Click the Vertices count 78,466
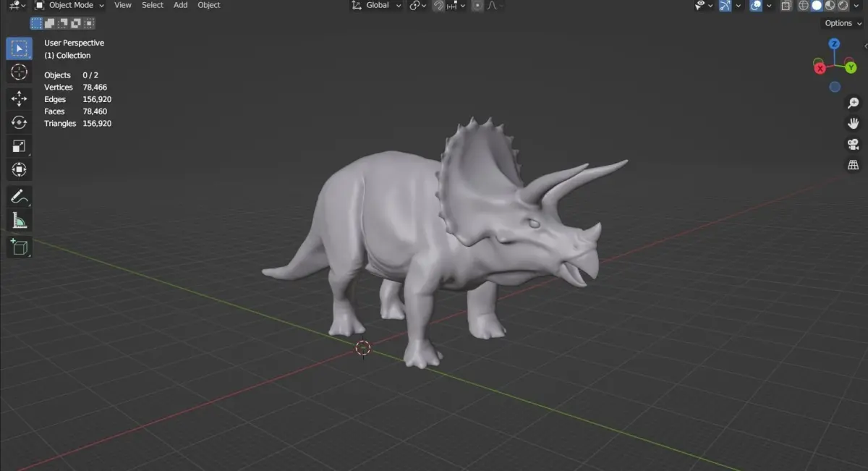This screenshot has width=868, height=471. click(x=95, y=87)
